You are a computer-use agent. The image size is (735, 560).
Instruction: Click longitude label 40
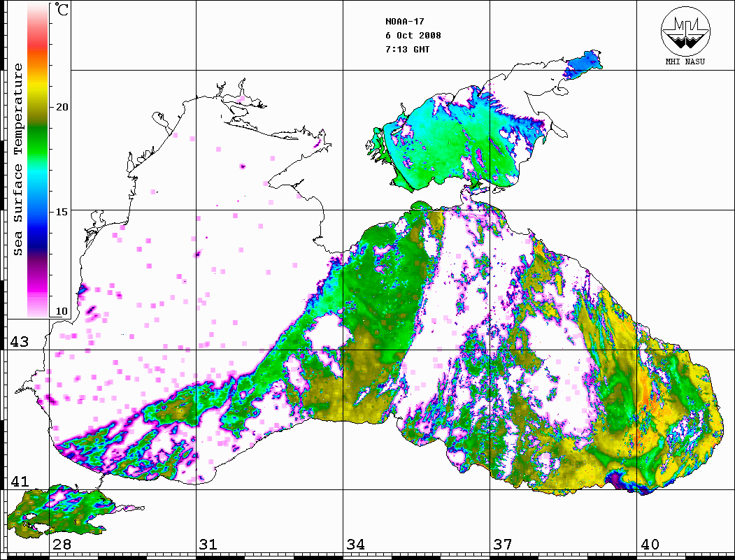650,544
